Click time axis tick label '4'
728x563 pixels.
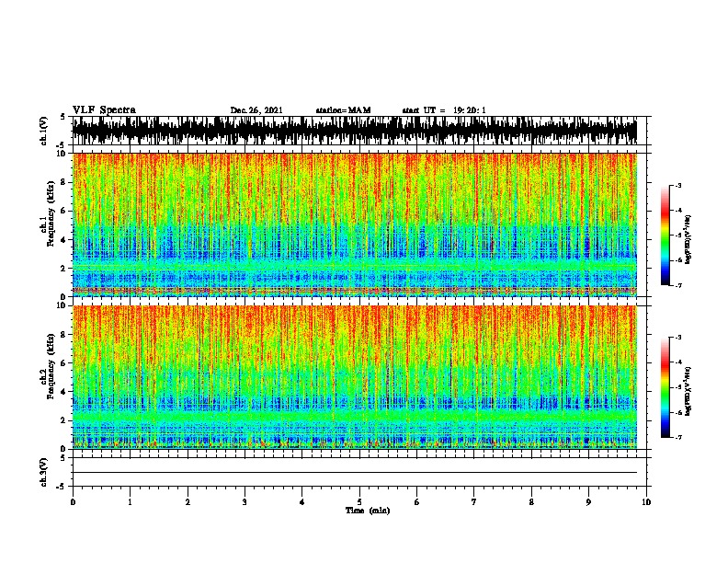pos(302,502)
